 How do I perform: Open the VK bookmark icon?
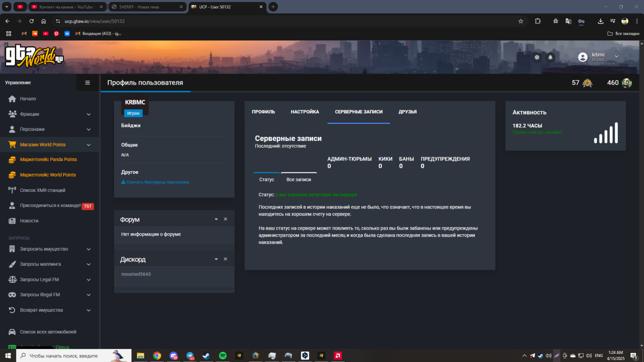[x=67, y=34]
